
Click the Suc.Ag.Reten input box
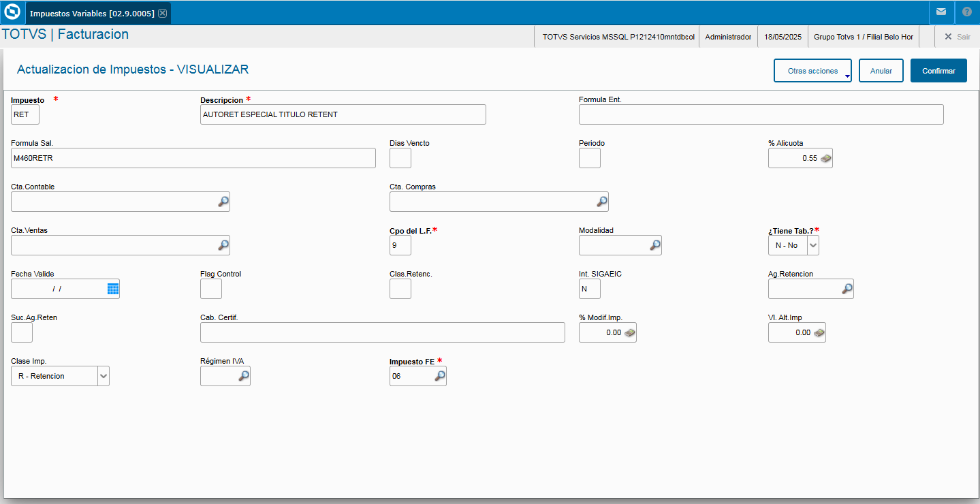click(22, 332)
